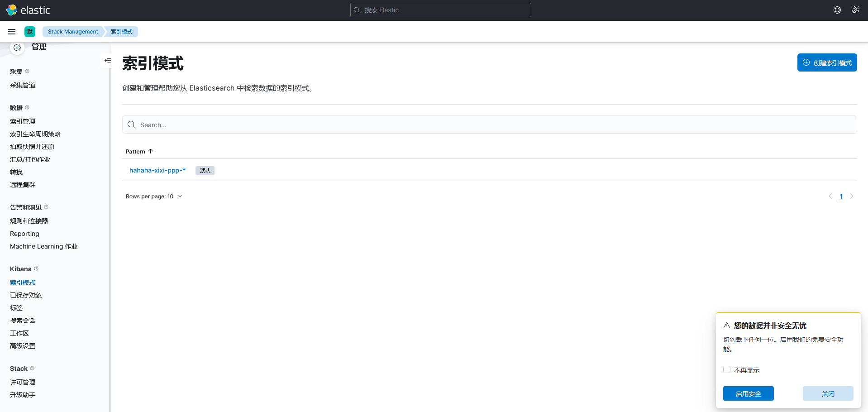This screenshot has width=868, height=412.
Task: Open the newsfeed icon in header
Action: click(x=855, y=10)
